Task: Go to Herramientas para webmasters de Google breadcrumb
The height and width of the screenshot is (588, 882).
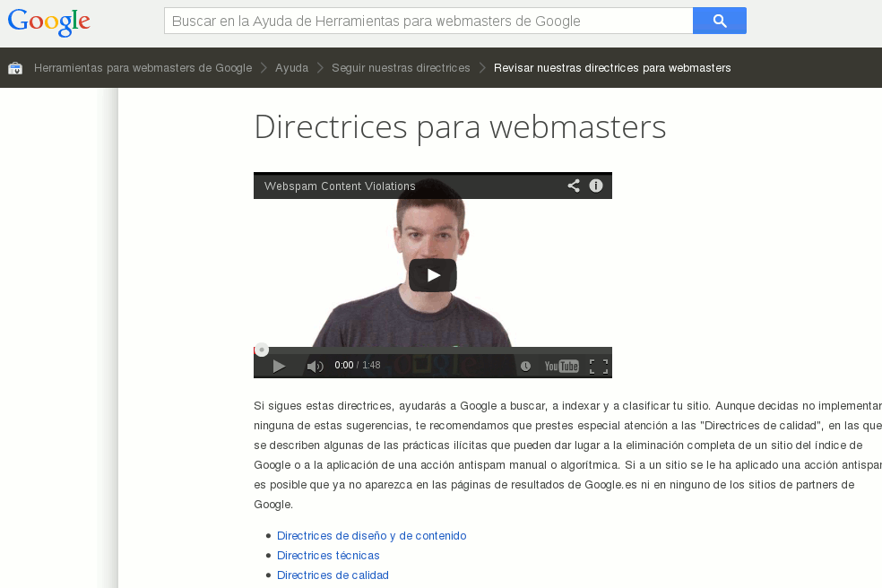Action: point(143,68)
